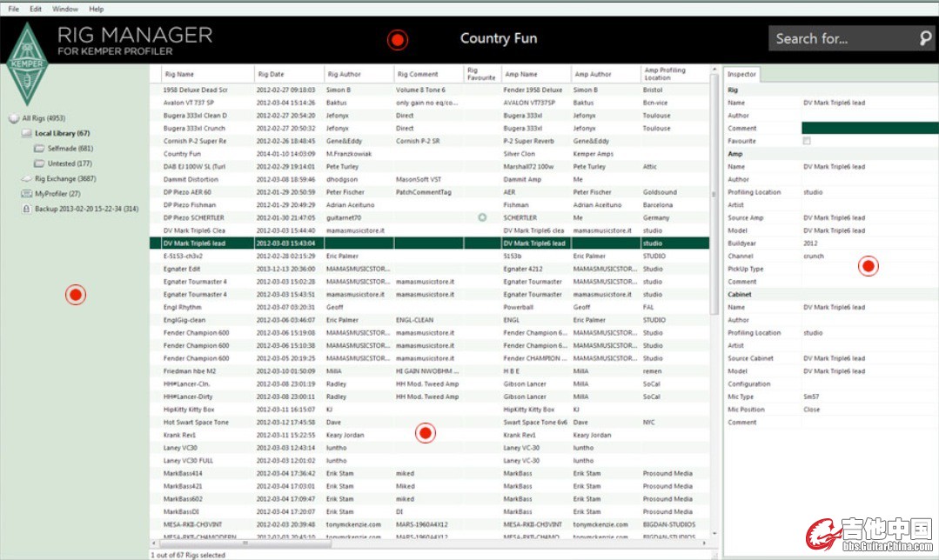Click the Inspector Channel value crunch
The width and height of the screenshot is (939, 560).
pos(813,256)
